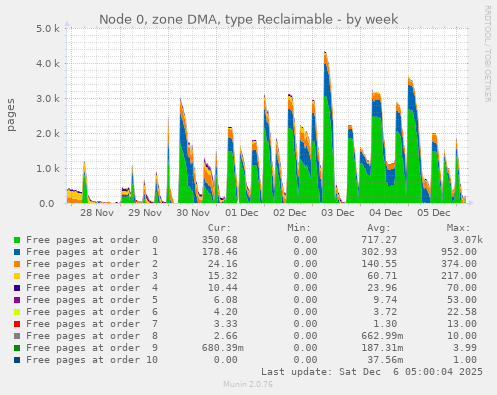The width and height of the screenshot is (497, 395).
Task: Click the '30 Nov' x-axis date label
Action: pos(193,213)
